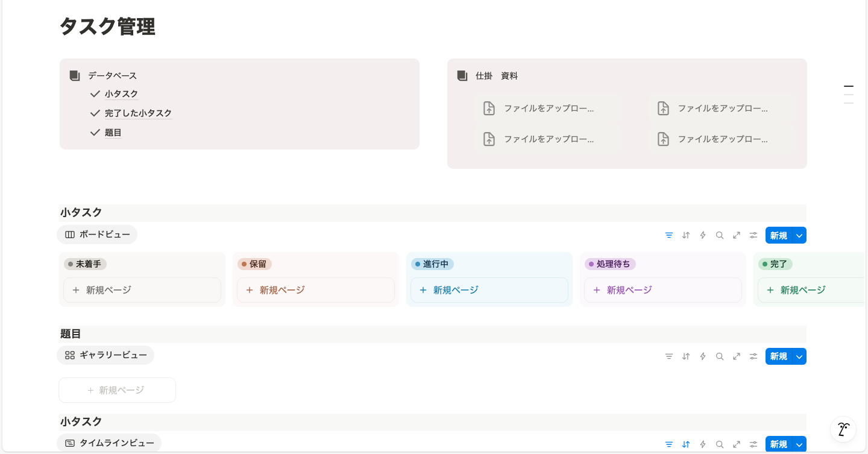
Task: Switch to the タイムラインビュー tab
Action: pyautogui.click(x=109, y=443)
